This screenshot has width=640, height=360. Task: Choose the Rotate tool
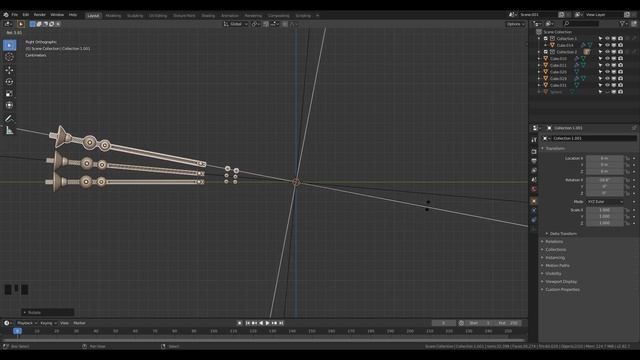pos(9,82)
